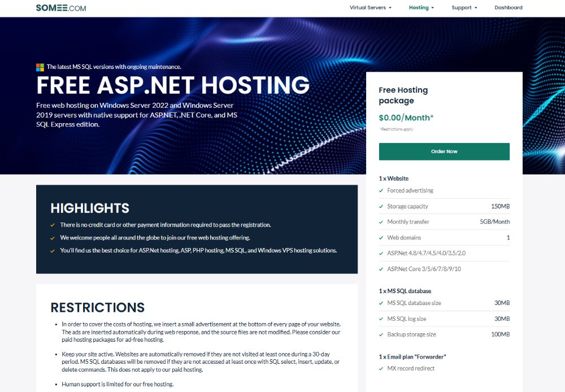Click checkmark icon next to Web domains

point(381,238)
